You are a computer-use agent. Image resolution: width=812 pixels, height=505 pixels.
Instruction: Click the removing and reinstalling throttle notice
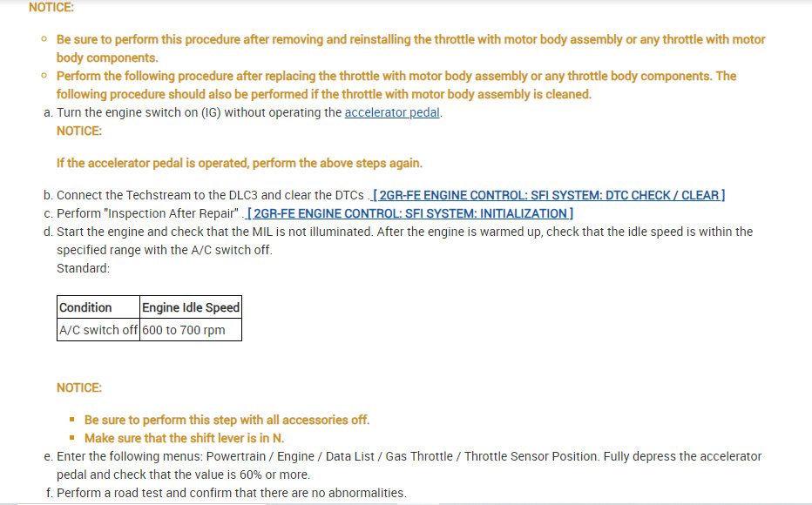[409, 40]
